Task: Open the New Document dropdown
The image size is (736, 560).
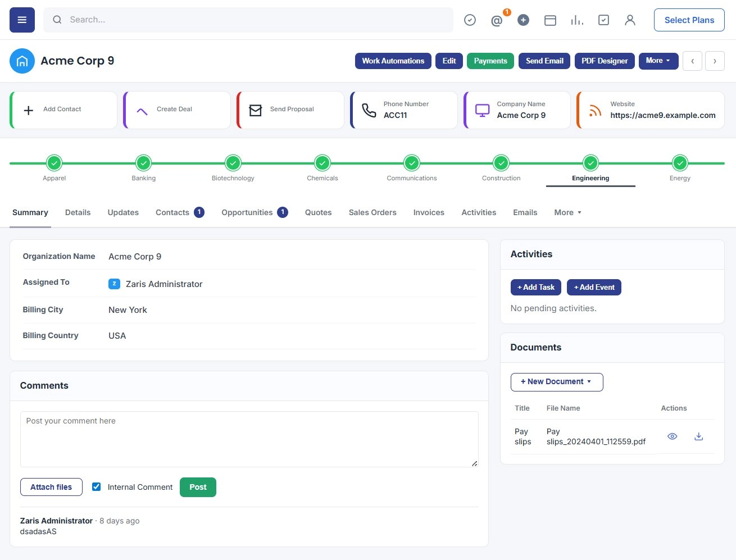Action: tap(557, 382)
